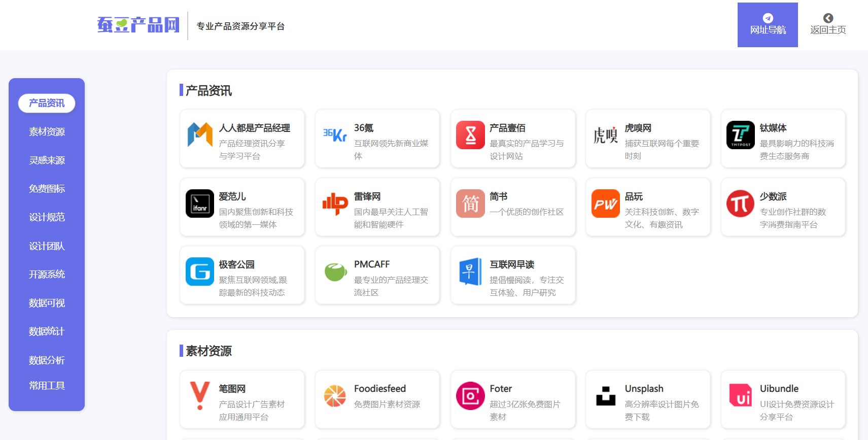Click the Foodiesfeed orange slice icon
The width and height of the screenshot is (868, 440).
pyautogui.click(x=335, y=396)
